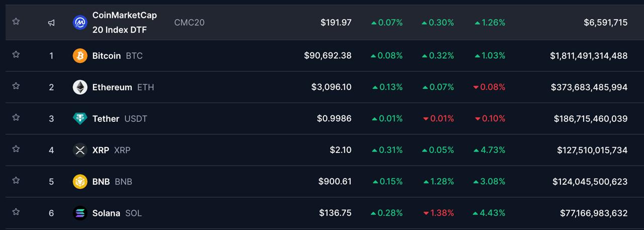Viewport: 644px width, 230px height.
Task: Toggle the Ethereum watchlist star
Action: [16, 86]
